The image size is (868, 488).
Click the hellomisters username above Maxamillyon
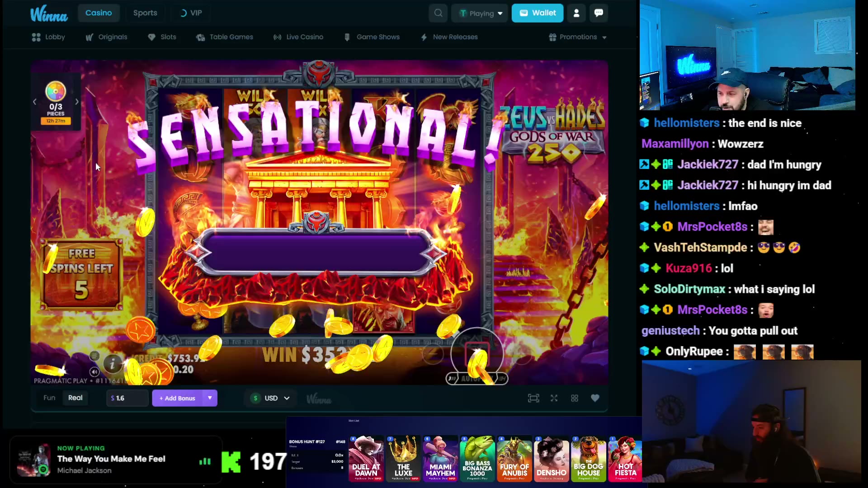pos(686,123)
